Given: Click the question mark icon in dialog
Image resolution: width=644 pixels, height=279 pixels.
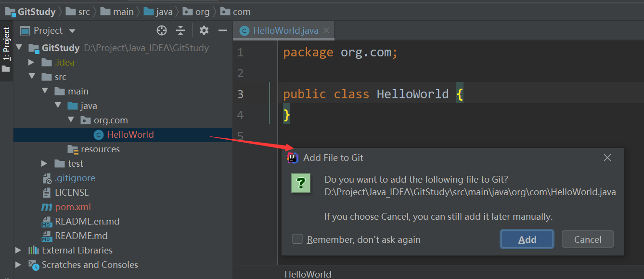Looking at the screenshot, I should tap(301, 183).
